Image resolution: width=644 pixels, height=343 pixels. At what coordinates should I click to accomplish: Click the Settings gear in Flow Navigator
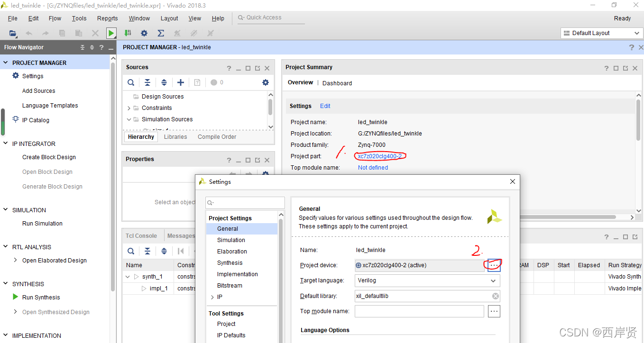pos(16,76)
